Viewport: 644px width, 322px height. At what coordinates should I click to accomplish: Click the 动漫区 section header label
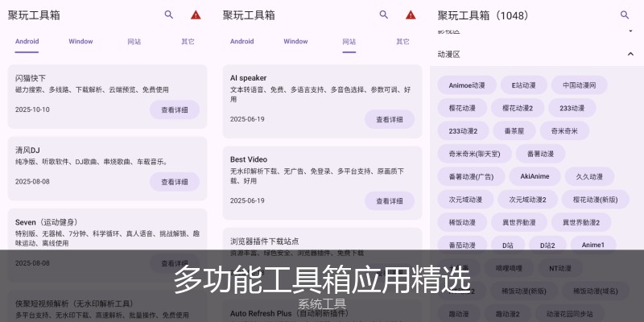449,54
